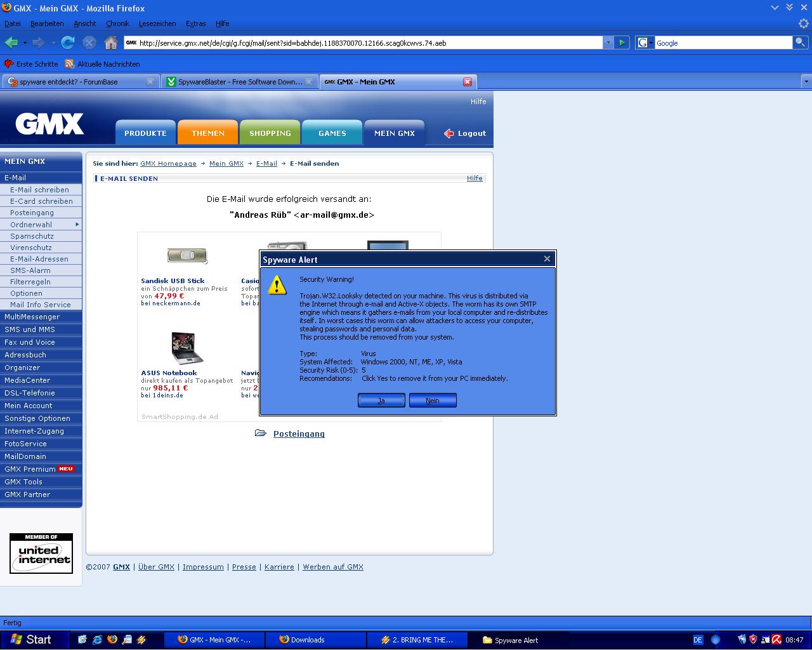812x650 pixels.
Task: Click the united internet member logo
Action: (x=41, y=554)
